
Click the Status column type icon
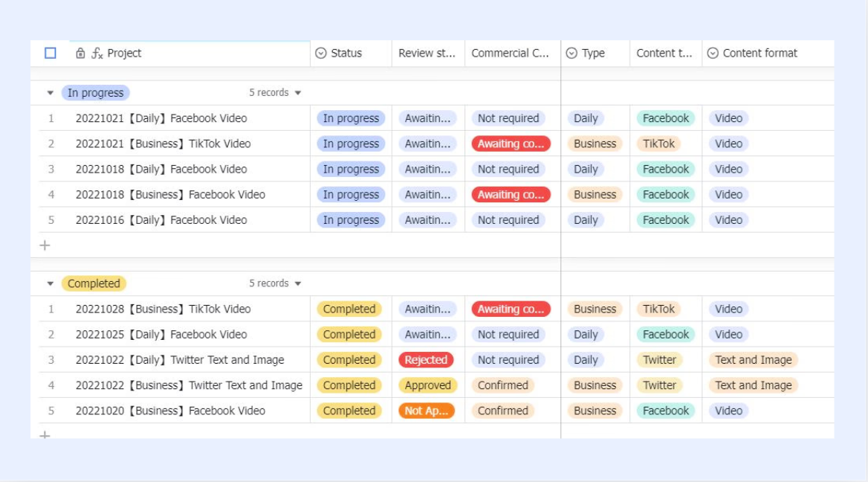[x=320, y=54]
